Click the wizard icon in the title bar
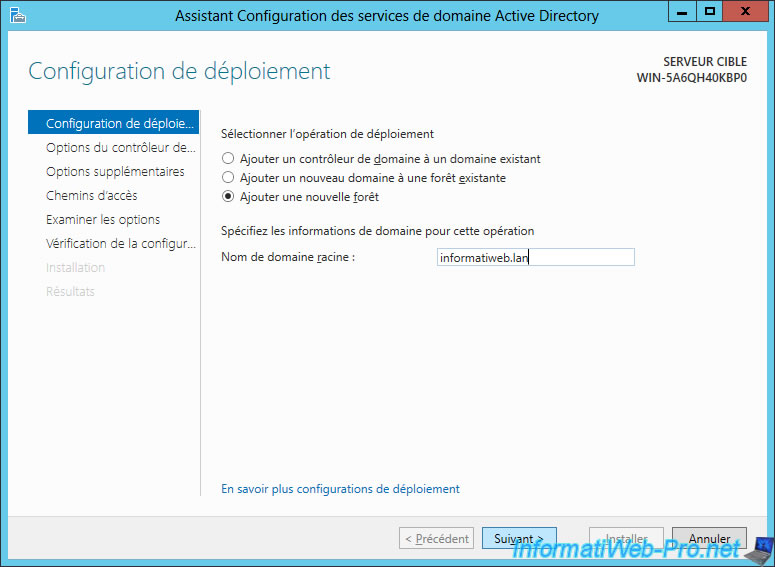775x567 pixels. pos(17,15)
